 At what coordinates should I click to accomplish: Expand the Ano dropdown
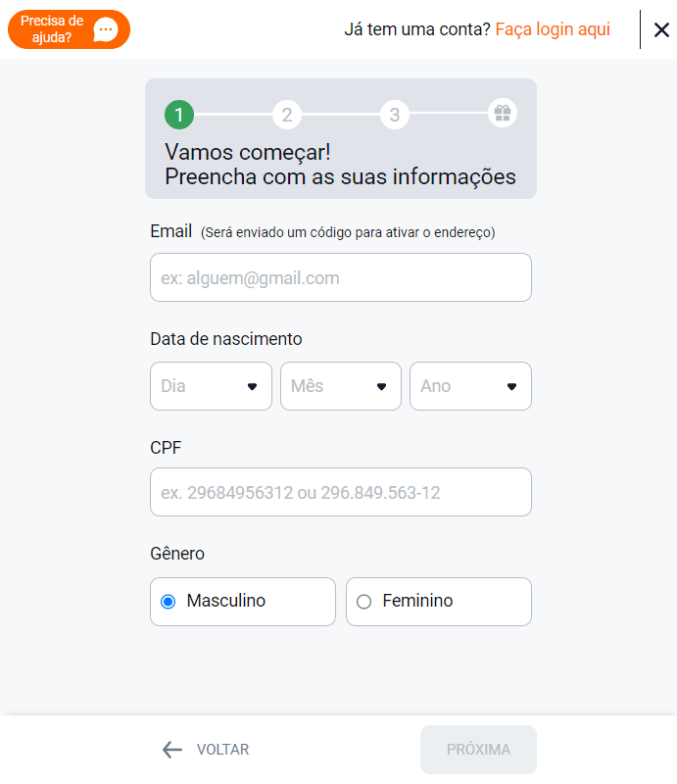coord(470,386)
